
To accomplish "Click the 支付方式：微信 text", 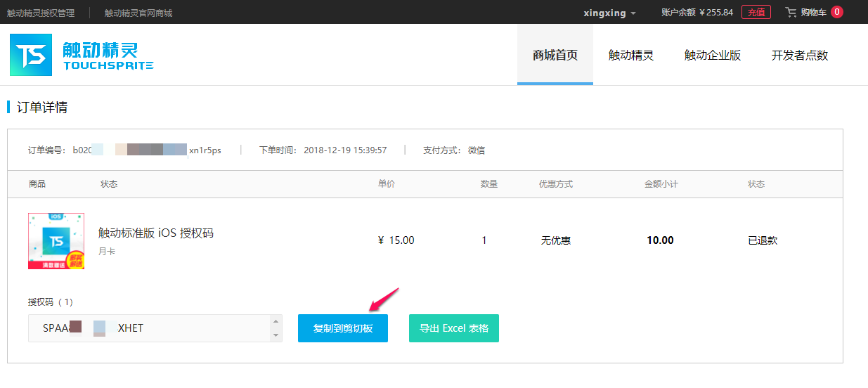I will (454, 150).
